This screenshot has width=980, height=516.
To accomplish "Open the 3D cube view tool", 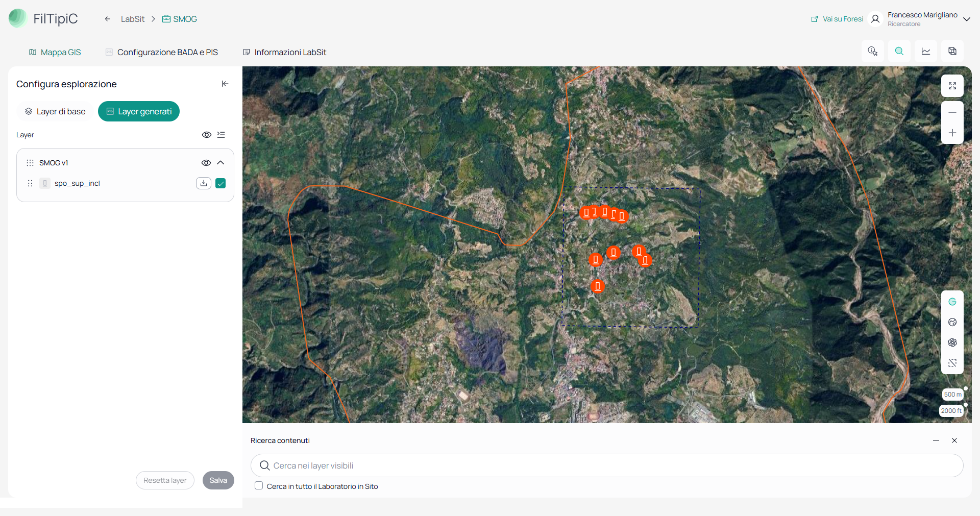I will point(952,51).
